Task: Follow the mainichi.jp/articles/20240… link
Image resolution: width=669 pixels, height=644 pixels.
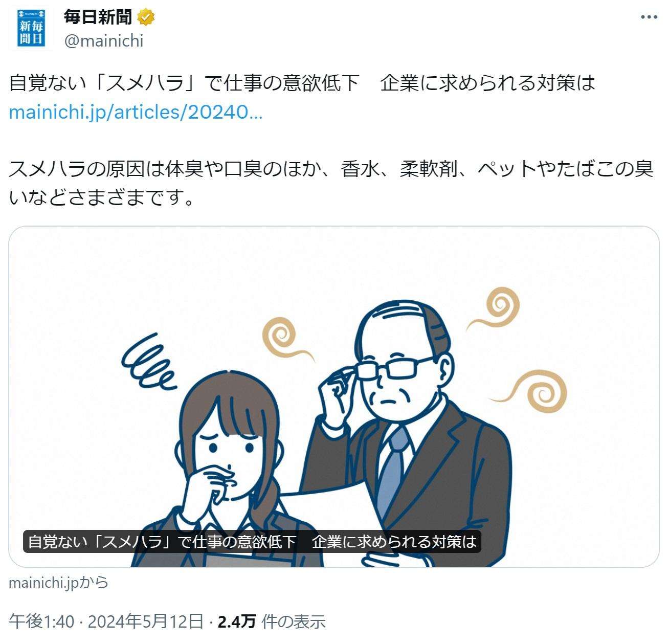Action: (x=136, y=112)
